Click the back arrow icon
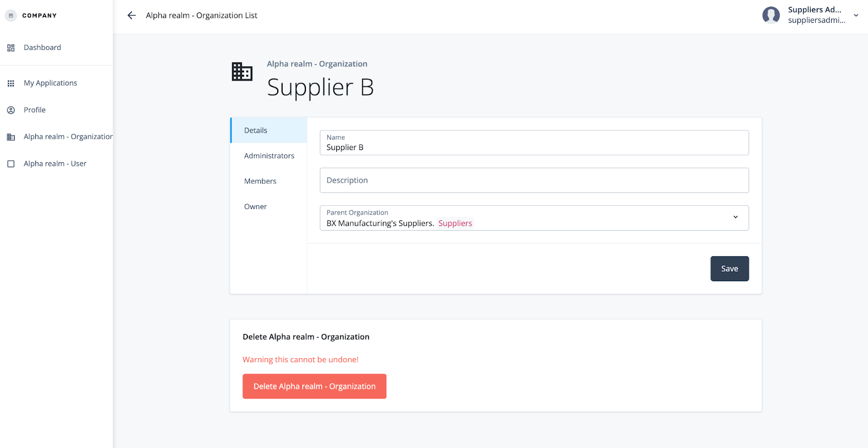This screenshot has width=868, height=448. click(131, 15)
